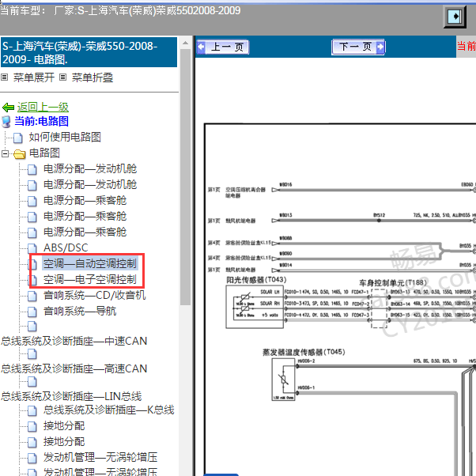The image size is (476, 476).
Task: Open first 发动机管理—无涡轮增压 item
Action: [100, 457]
